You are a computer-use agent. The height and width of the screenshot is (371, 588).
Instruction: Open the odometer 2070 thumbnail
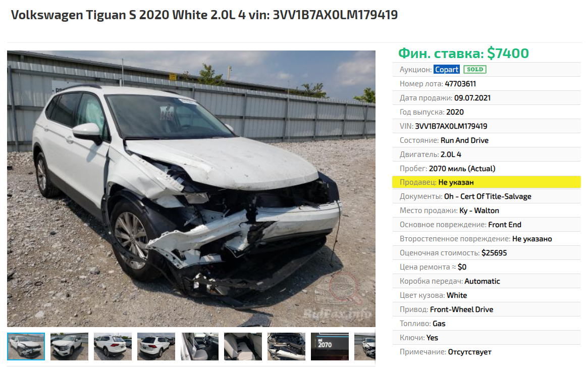coord(330,346)
